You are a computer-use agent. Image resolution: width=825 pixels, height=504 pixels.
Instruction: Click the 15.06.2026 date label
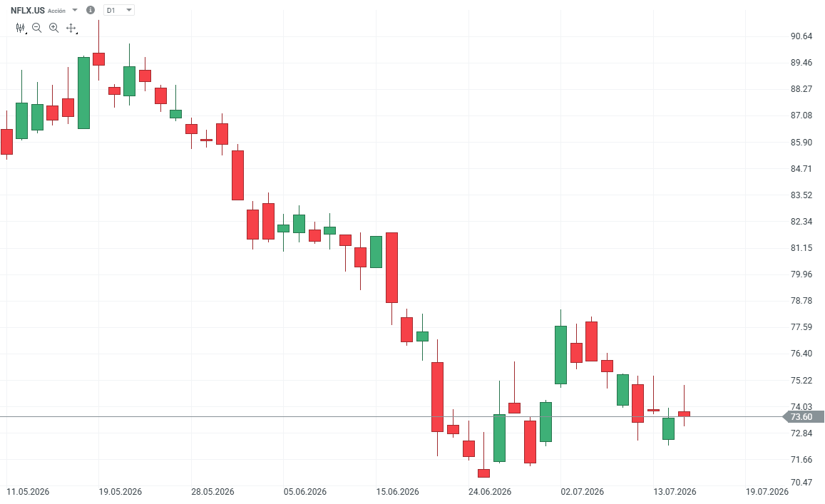click(398, 492)
